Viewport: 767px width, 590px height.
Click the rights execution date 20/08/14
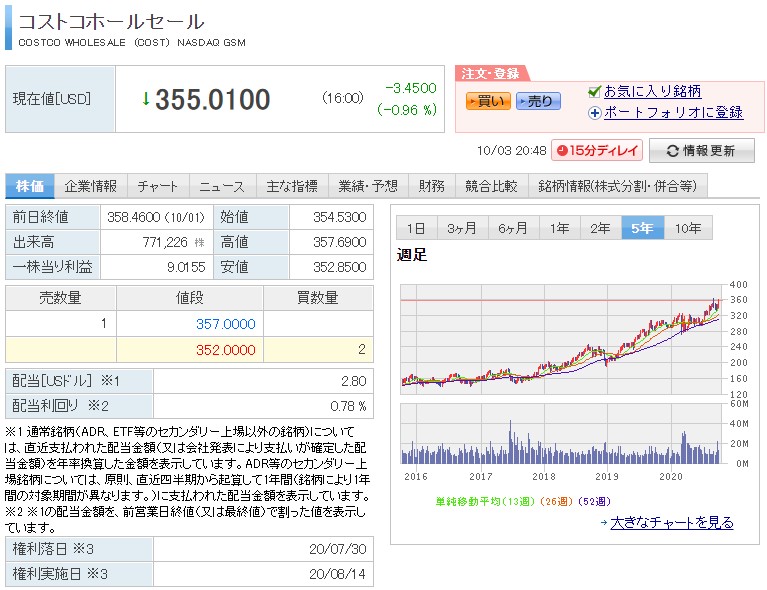click(338, 574)
